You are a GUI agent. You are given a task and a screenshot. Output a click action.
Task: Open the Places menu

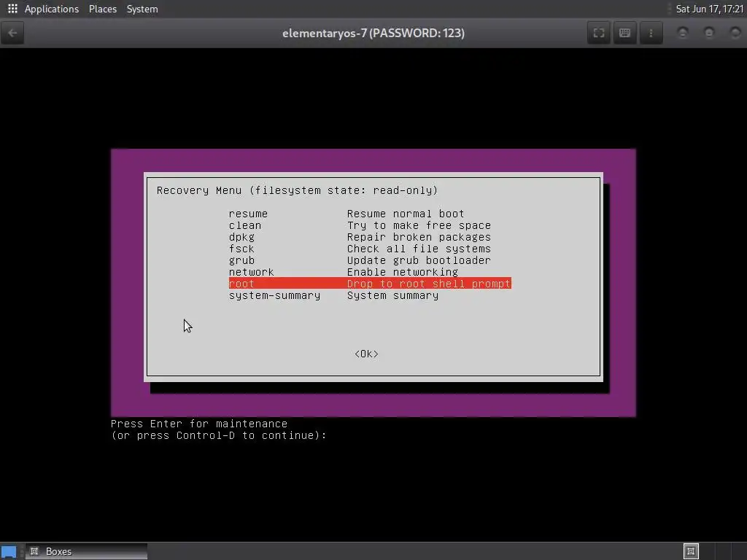click(x=102, y=9)
